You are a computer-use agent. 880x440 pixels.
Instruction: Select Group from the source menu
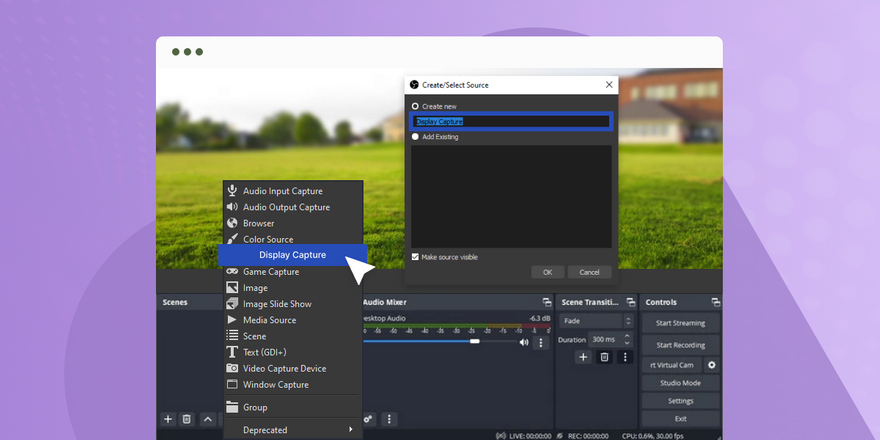292,407
